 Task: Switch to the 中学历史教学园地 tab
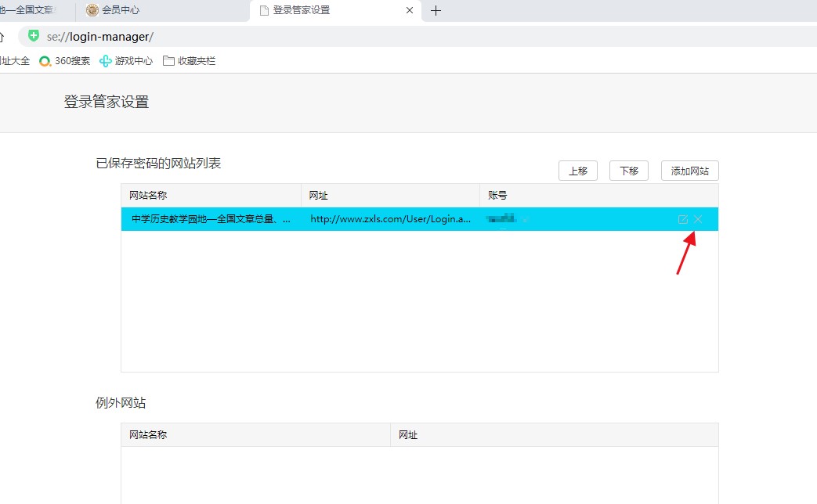pos(31,11)
